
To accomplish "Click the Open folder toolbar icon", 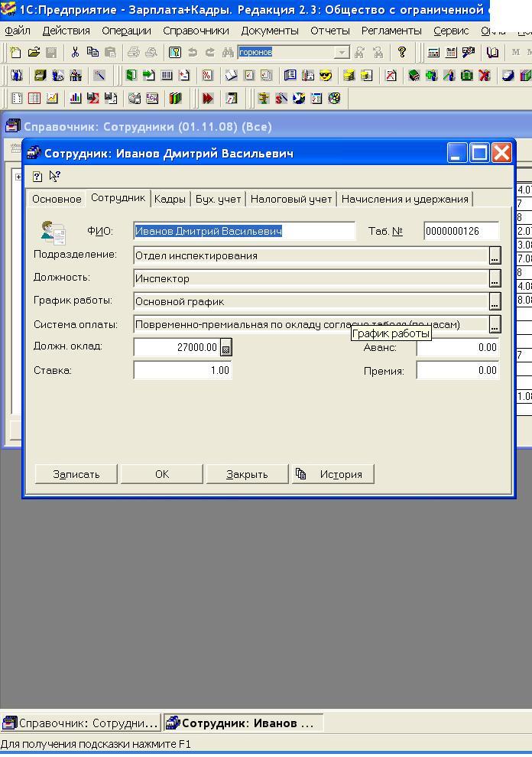I will click(34, 53).
